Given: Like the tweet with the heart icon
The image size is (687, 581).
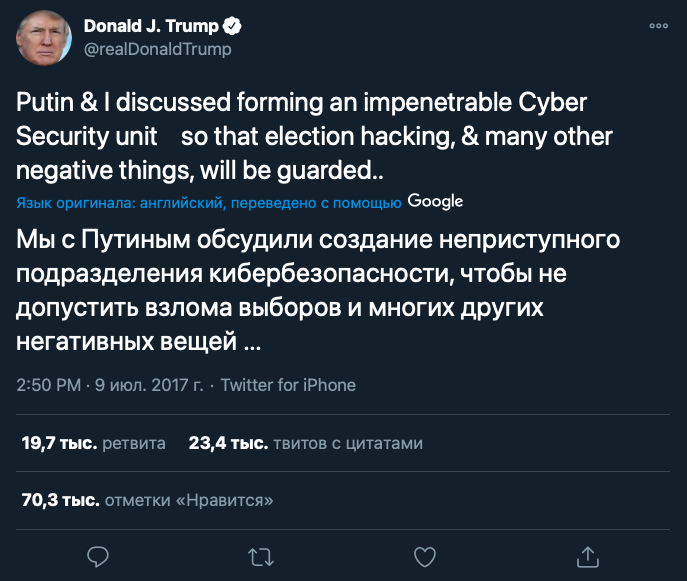Looking at the screenshot, I should pyautogui.click(x=425, y=555).
